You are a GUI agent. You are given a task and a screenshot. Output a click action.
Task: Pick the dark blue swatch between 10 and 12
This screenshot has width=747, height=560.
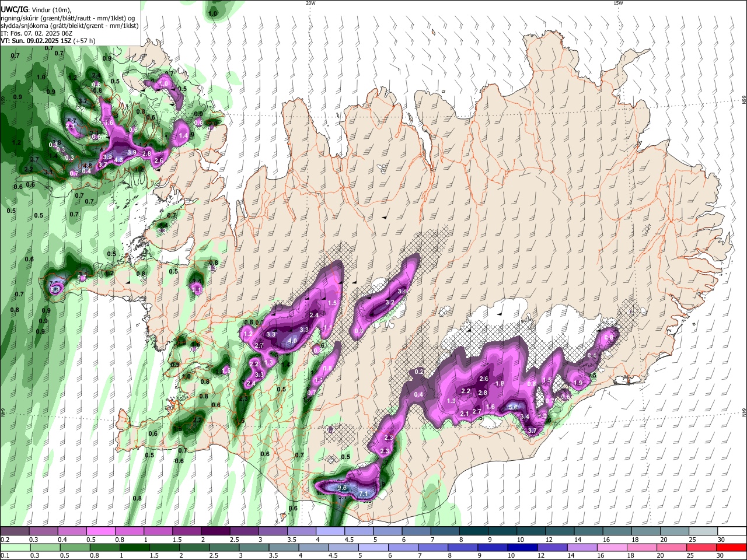pos(522,547)
